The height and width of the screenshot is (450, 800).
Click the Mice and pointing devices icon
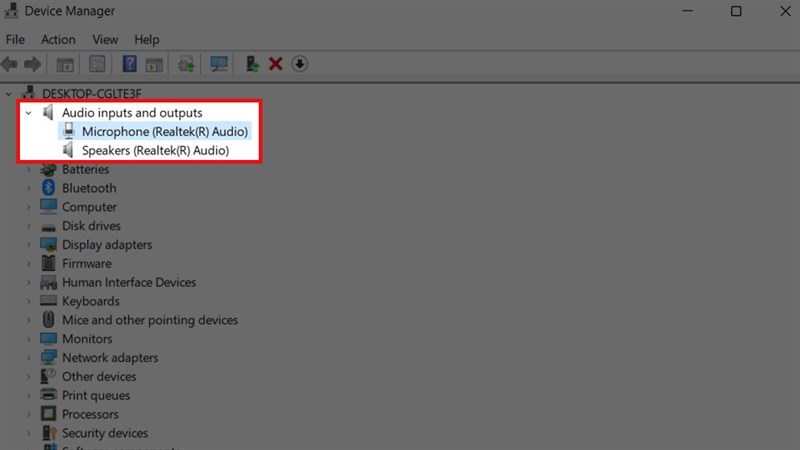[x=48, y=320]
